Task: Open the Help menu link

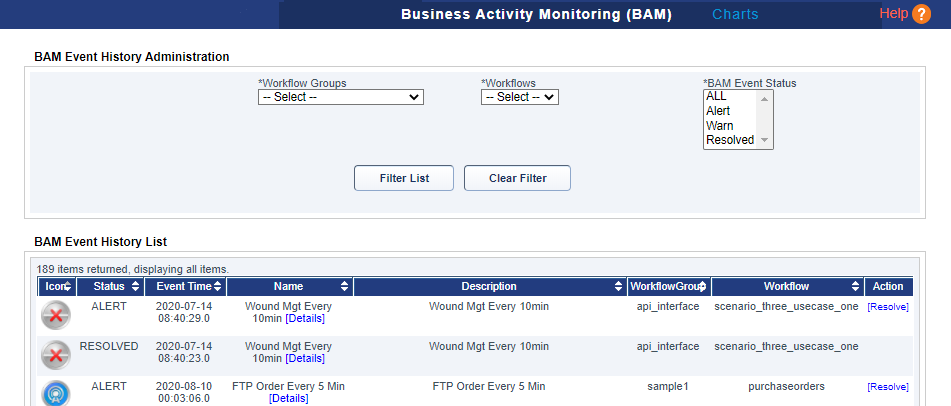Action: point(893,14)
